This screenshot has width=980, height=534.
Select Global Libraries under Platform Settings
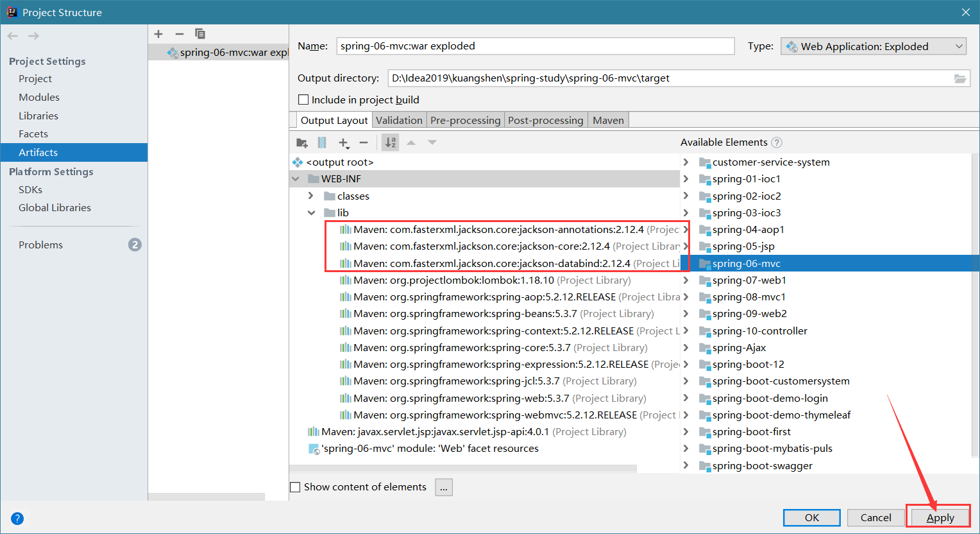54,207
